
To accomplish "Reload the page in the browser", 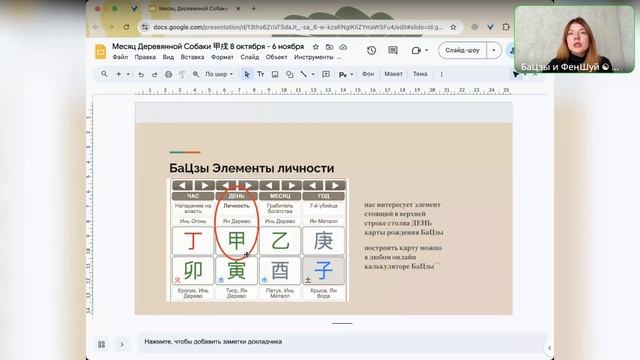I will click(127, 27).
